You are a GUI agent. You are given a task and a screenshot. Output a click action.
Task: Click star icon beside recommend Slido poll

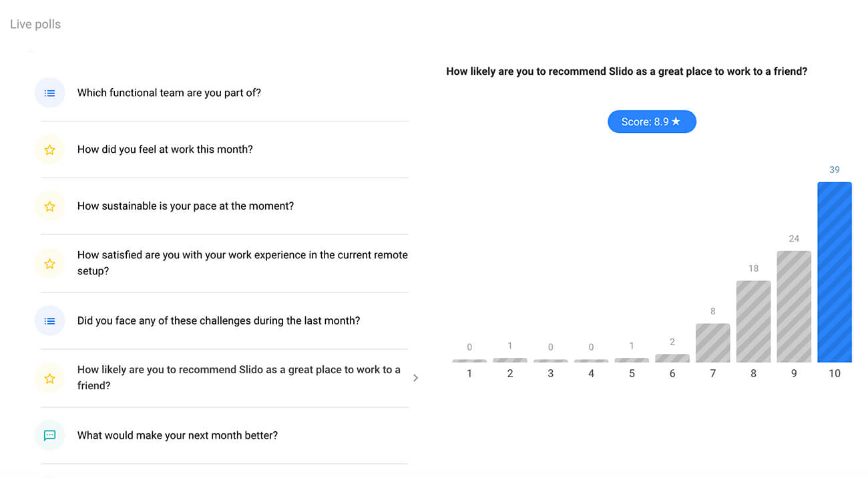pos(49,379)
